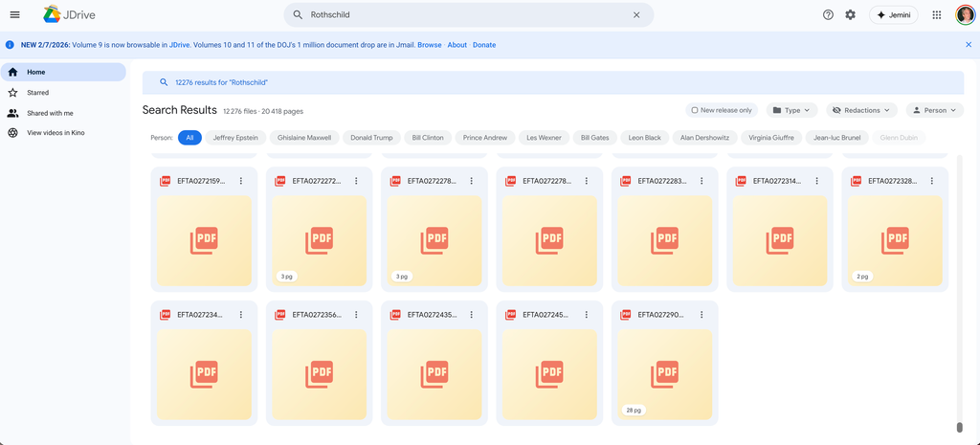This screenshot has height=445, width=980.
Task: Open the hamburger main menu
Action: pyautogui.click(x=14, y=15)
